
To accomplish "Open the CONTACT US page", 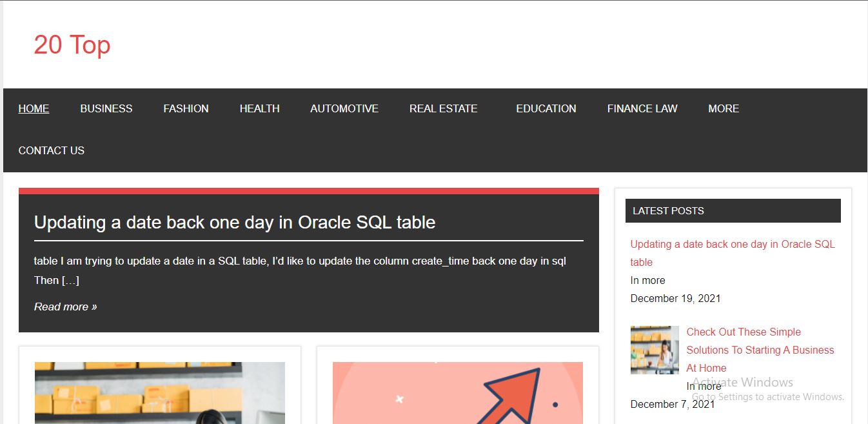I will point(52,150).
